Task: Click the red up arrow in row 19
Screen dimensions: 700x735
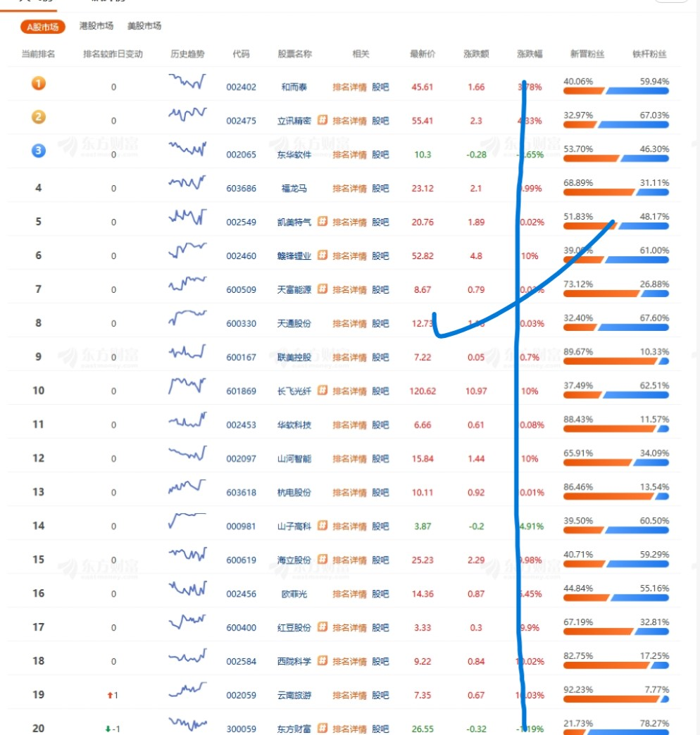Action: (x=110, y=696)
